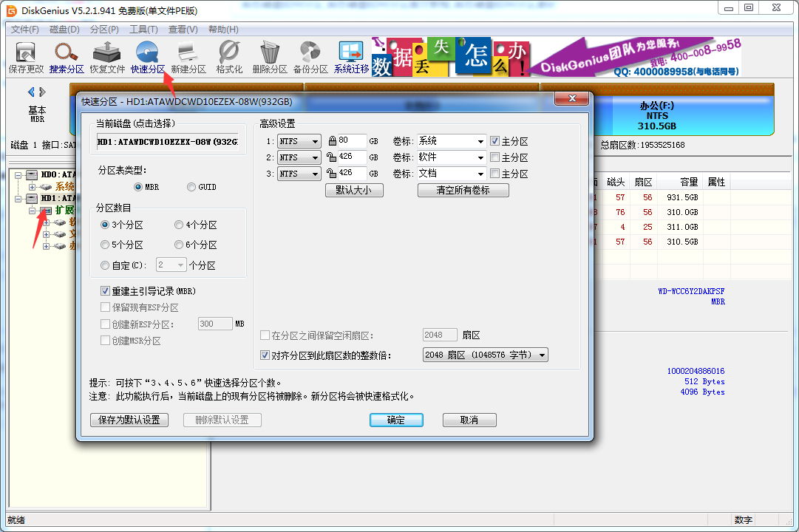Use the 搜索分区 (Search Partition) icon

pyautogui.click(x=67, y=57)
